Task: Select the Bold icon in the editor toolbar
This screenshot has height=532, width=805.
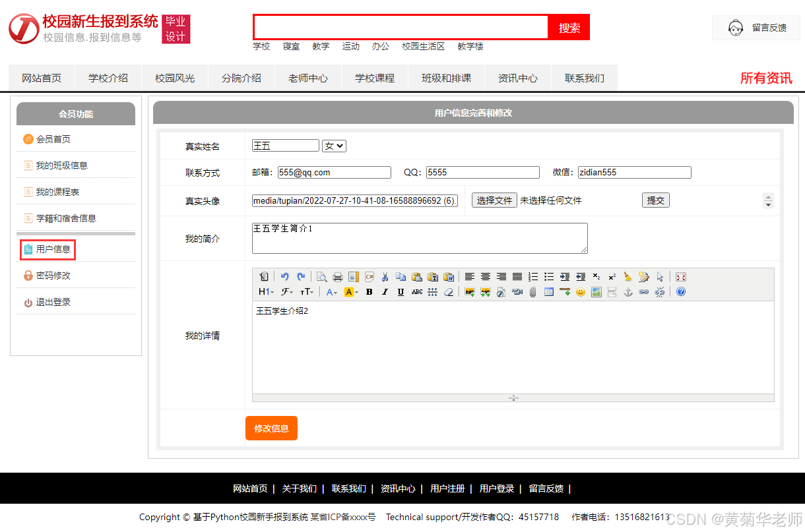Action: click(369, 291)
